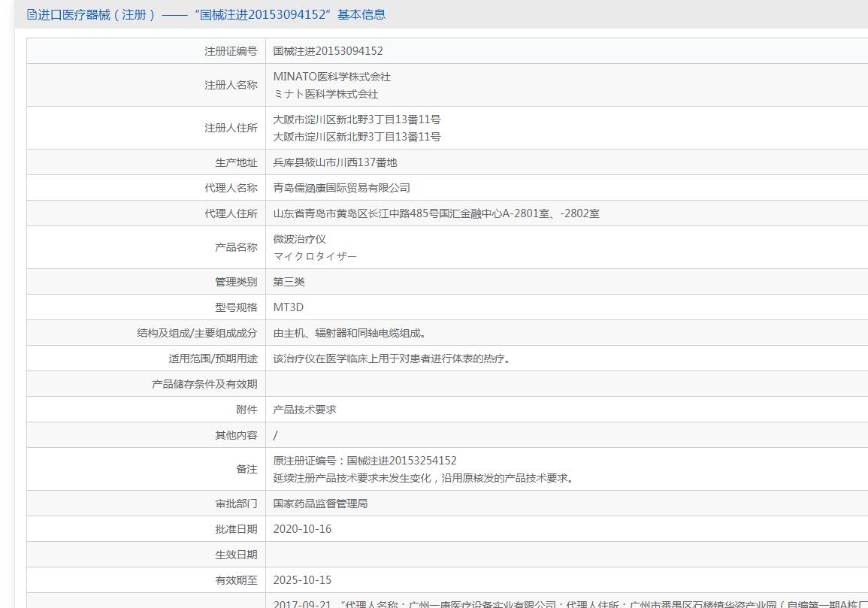Click the header title 进口医疗器械（注册）基本信息

[211, 14]
